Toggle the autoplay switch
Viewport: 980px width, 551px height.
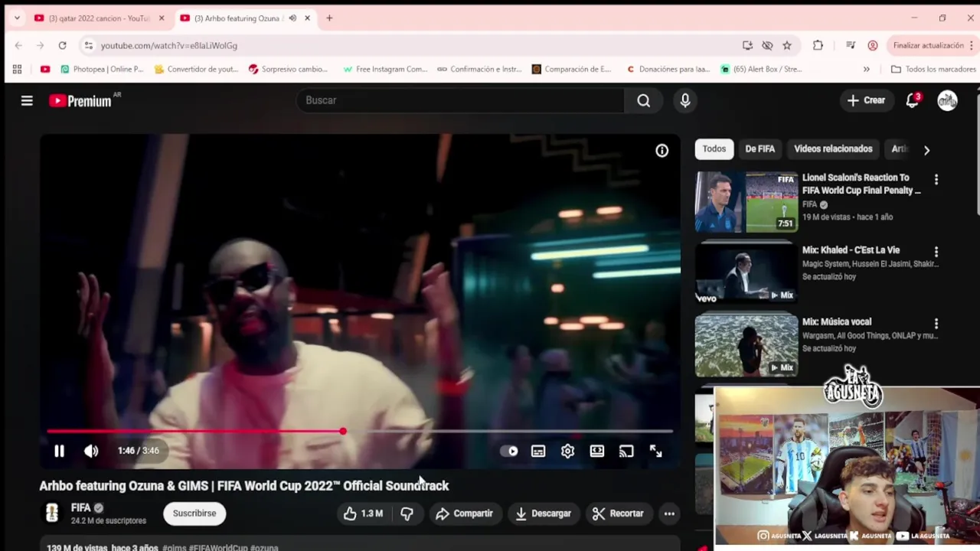pyautogui.click(x=509, y=451)
